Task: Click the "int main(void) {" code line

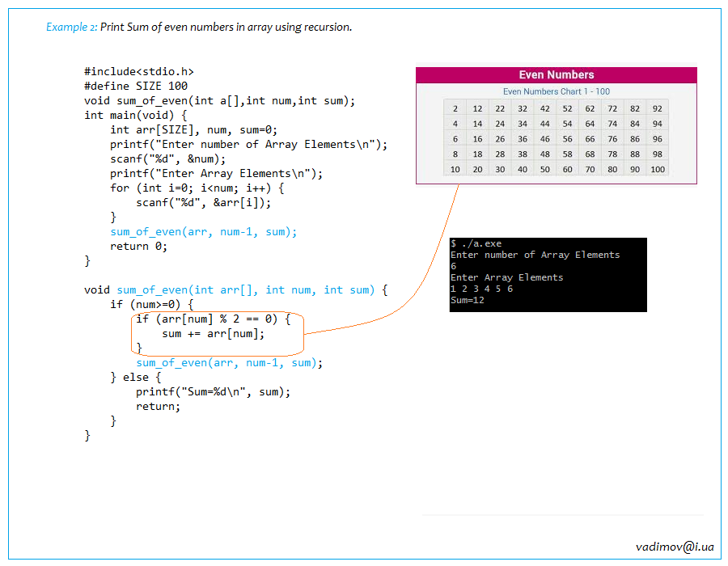Action: click(x=136, y=115)
